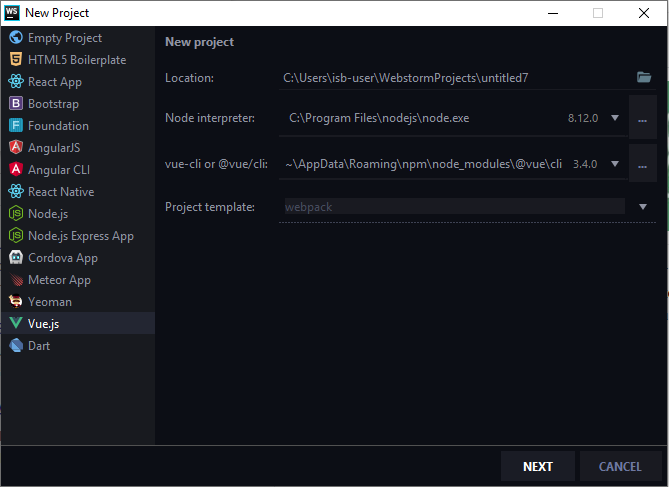Click the Node.js Express App icon
669x487 pixels.
tap(16, 235)
